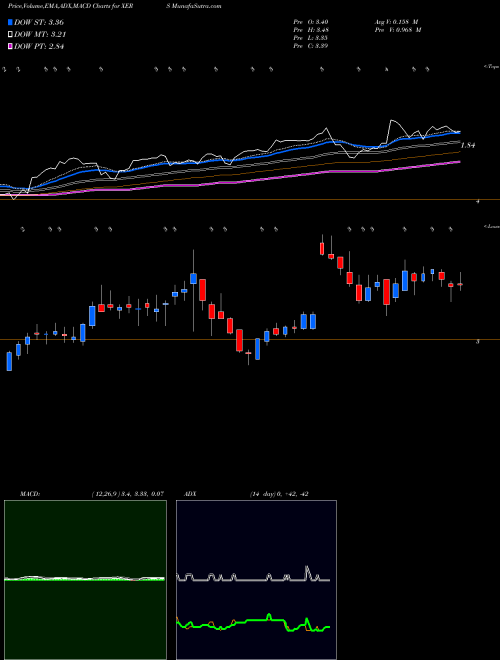Click the blue DOW ST legend swatch
Viewport: 500px width, 660px height.
click(11, 22)
